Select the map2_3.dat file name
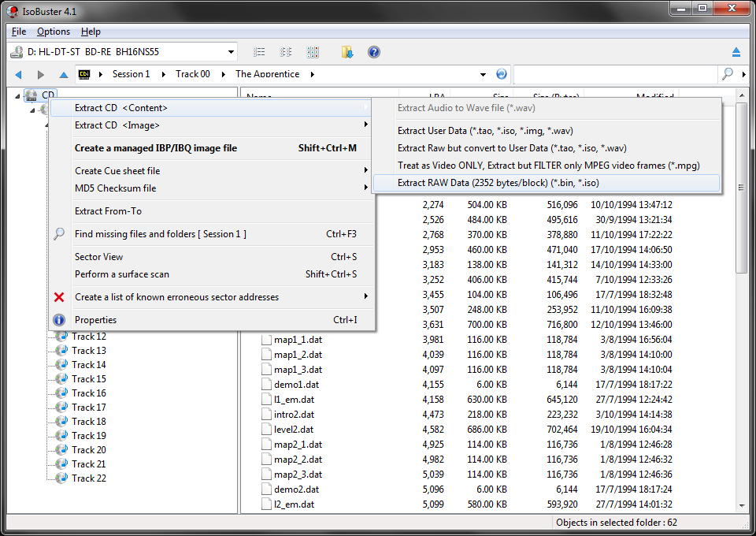Viewport: 756px width, 536px height. coord(298,475)
